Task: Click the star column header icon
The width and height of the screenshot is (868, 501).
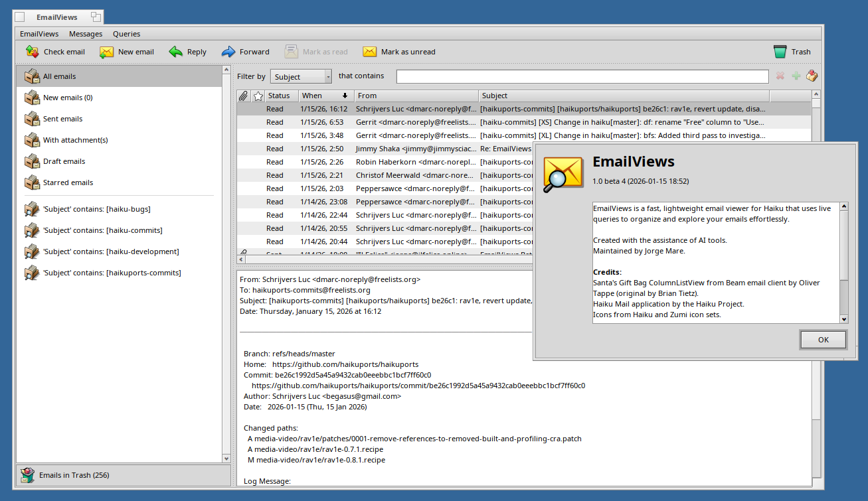Action: 258,96
